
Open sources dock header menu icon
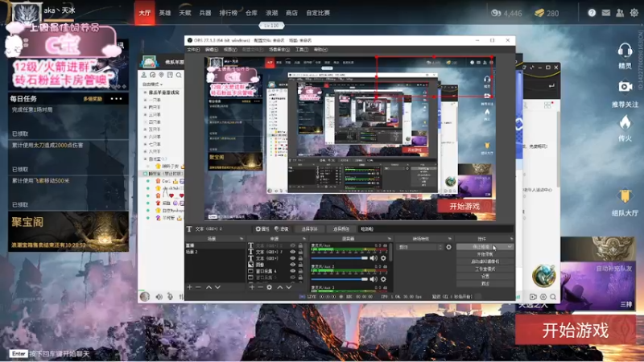[304, 239]
